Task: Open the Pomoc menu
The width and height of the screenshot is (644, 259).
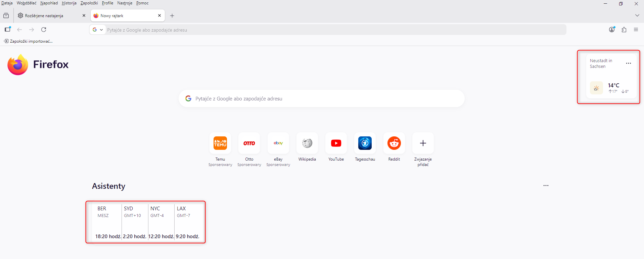Action: (x=142, y=3)
